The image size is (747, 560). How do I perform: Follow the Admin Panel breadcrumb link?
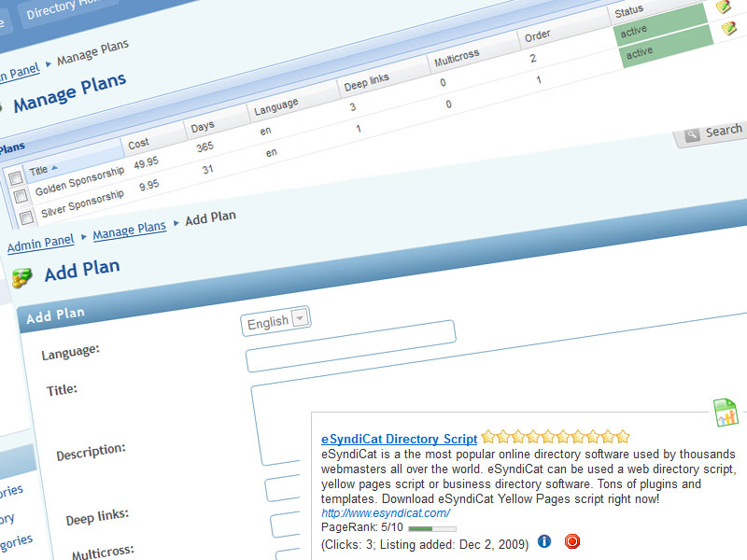40,243
